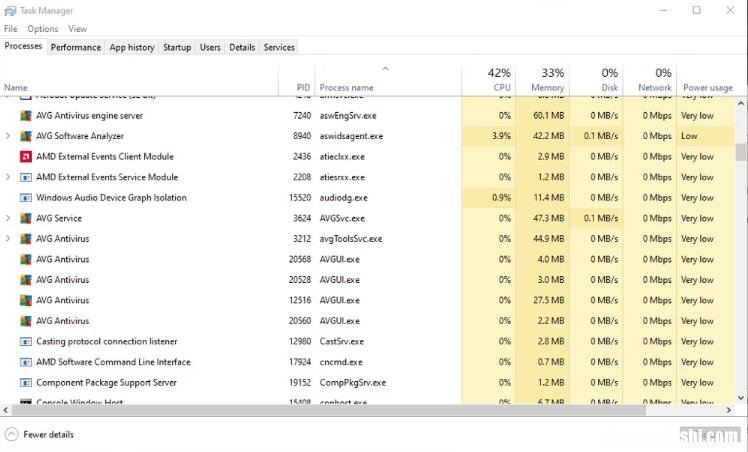Viewport: 748px width, 452px height.
Task: Sort by the Memory column header
Action: (542, 80)
